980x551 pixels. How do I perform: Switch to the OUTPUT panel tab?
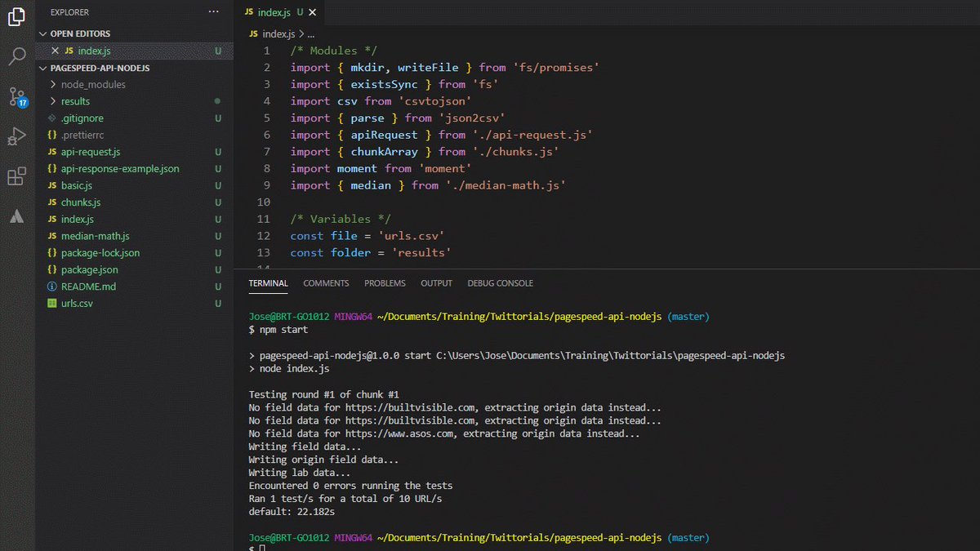click(x=436, y=283)
